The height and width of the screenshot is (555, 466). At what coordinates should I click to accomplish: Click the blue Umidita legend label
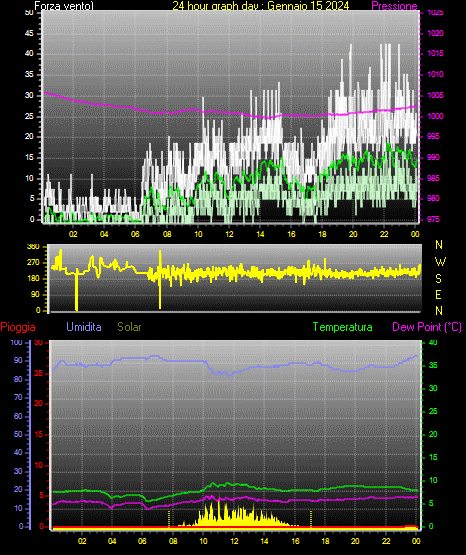84,327
